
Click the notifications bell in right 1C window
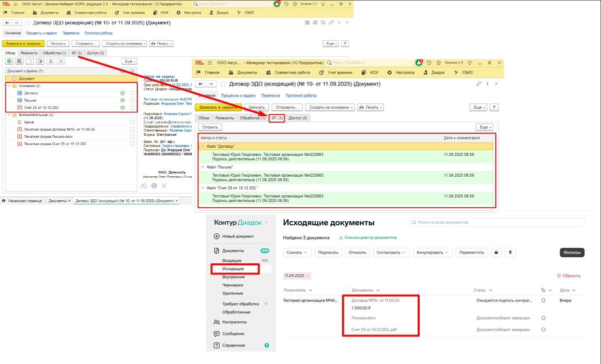[x=419, y=63]
